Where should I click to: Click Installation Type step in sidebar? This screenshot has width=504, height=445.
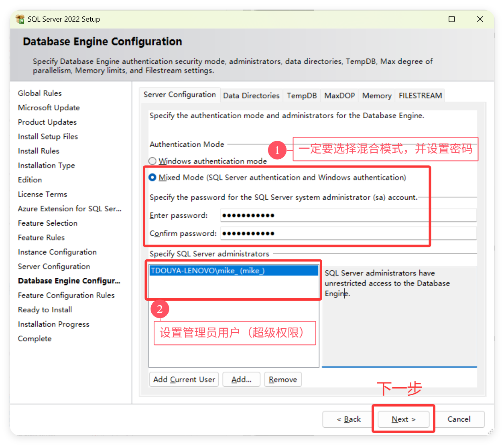tap(46, 165)
